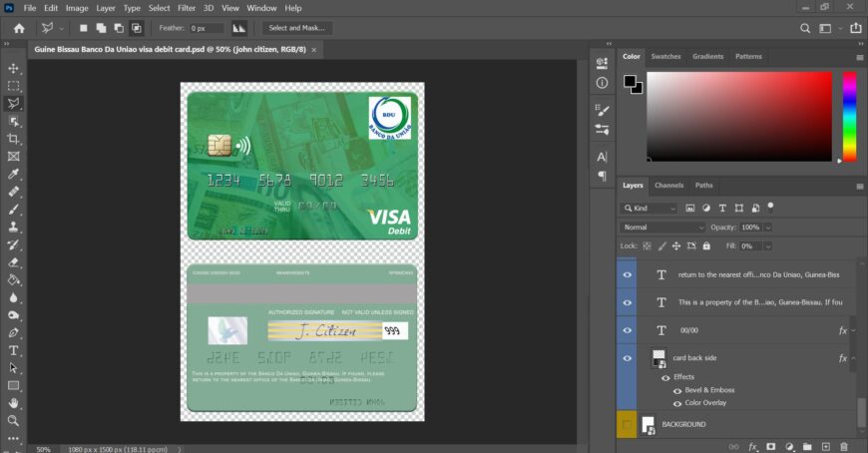Click the Create new group folder icon
The height and width of the screenshot is (453, 868).
click(x=807, y=446)
